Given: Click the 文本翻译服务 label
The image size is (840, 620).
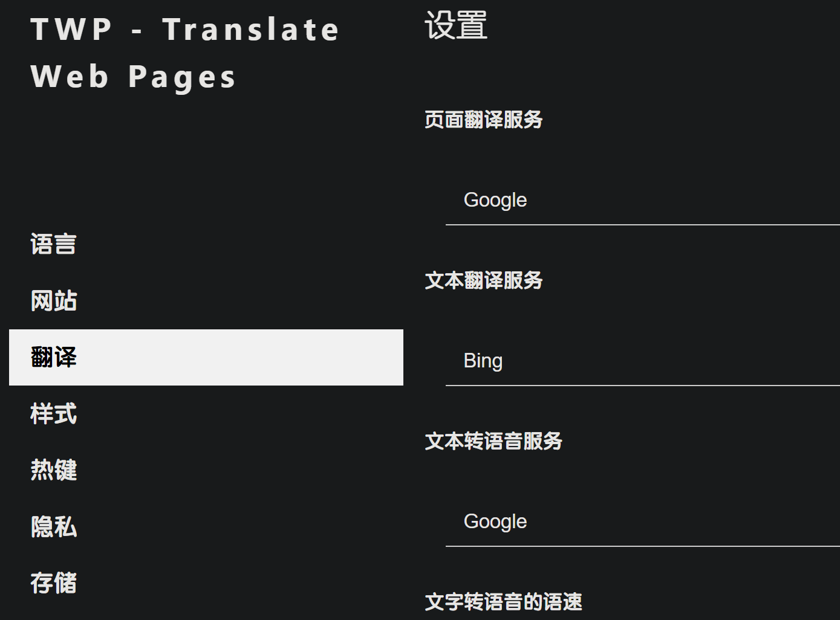Looking at the screenshot, I should (x=483, y=280).
